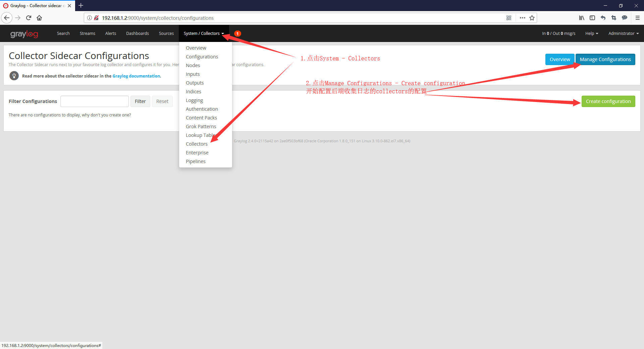Open the browser home page icon
Image resolution: width=644 pixels, height=349 pixels.
coord(39,18)
